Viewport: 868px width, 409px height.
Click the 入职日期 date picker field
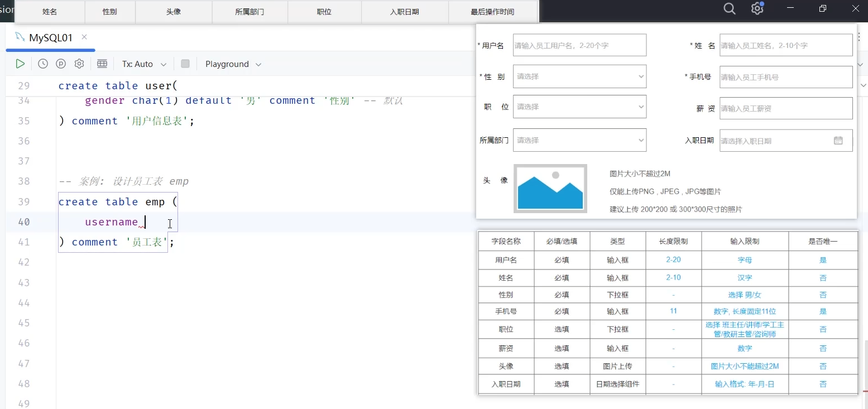(786, 141)
